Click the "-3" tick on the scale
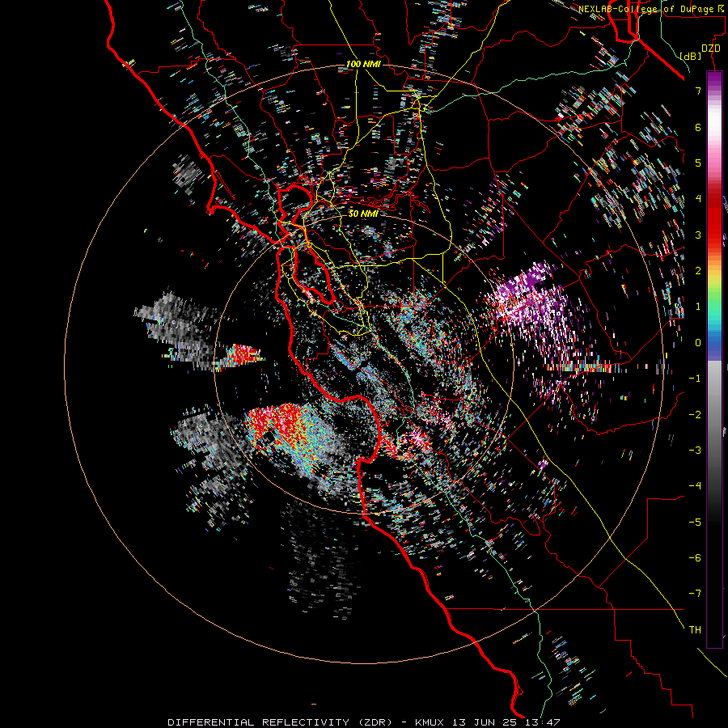 tap(695, 451)
